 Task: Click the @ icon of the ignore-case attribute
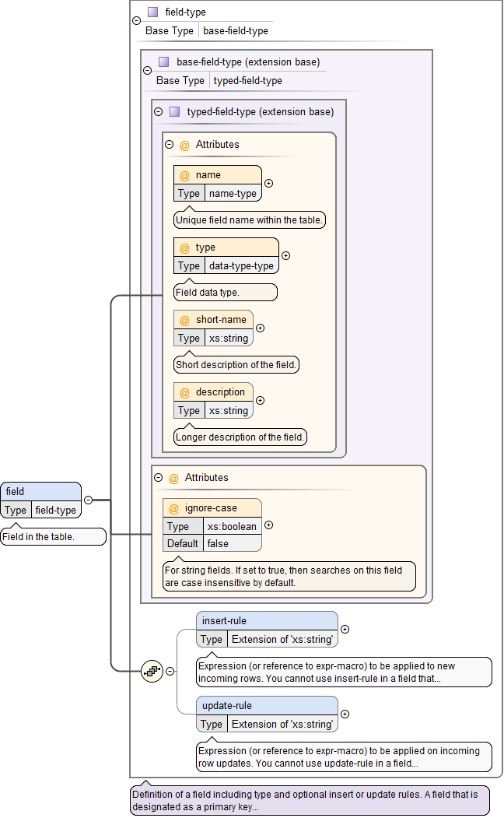click(174, 508)
